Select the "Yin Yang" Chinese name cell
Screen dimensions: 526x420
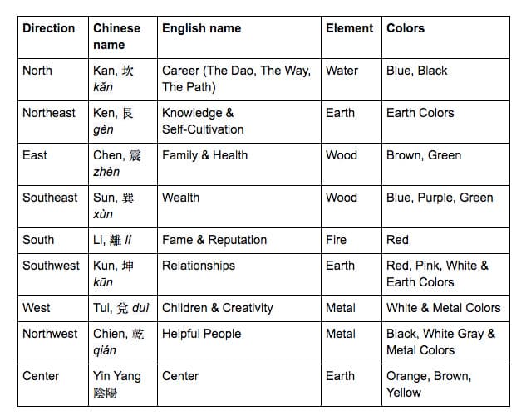117,384
